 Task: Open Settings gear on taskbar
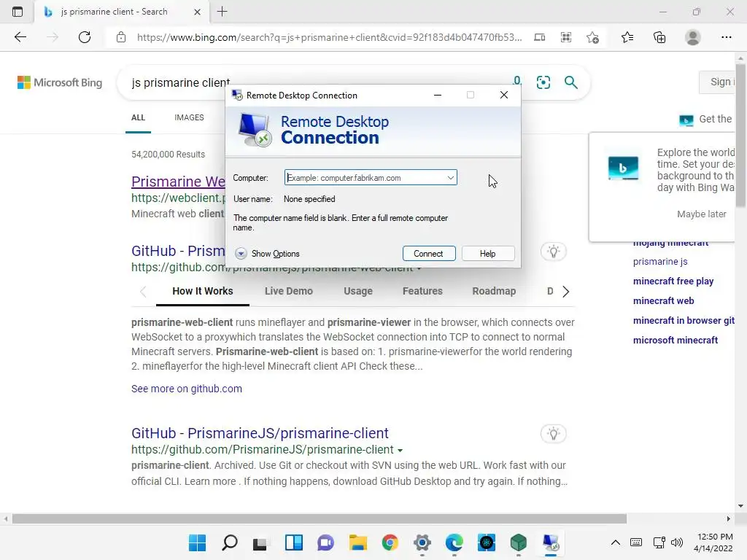(422, 542)
